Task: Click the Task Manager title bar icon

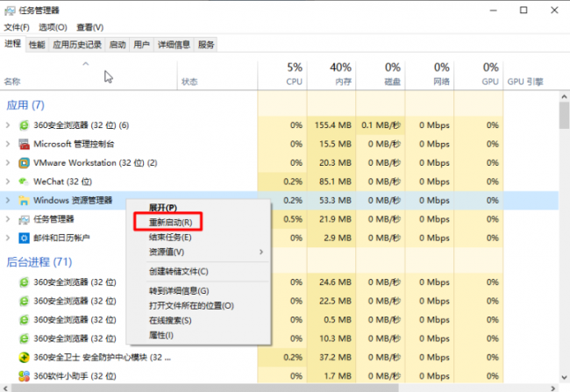Action: pyautogui.click(x=10, y=11)
